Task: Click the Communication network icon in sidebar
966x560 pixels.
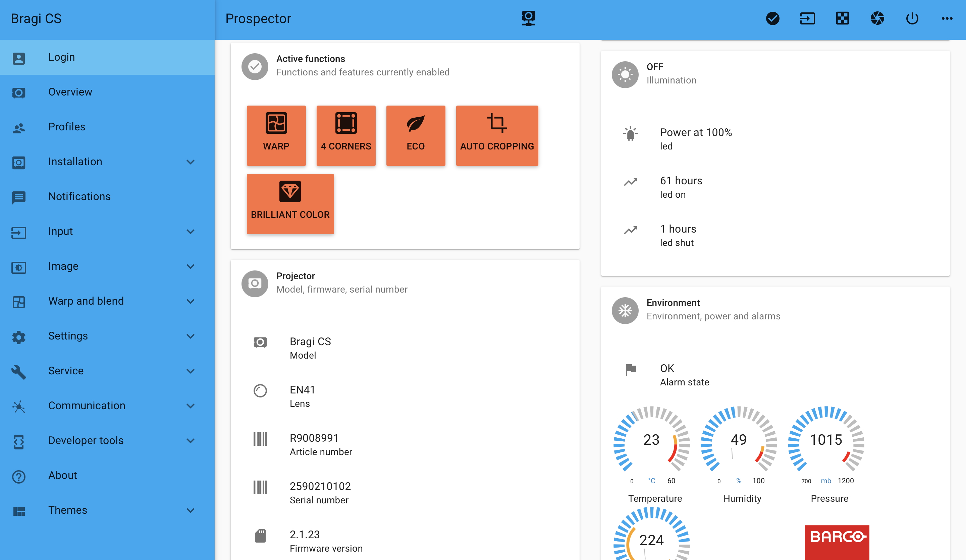Action: (19, 407)
